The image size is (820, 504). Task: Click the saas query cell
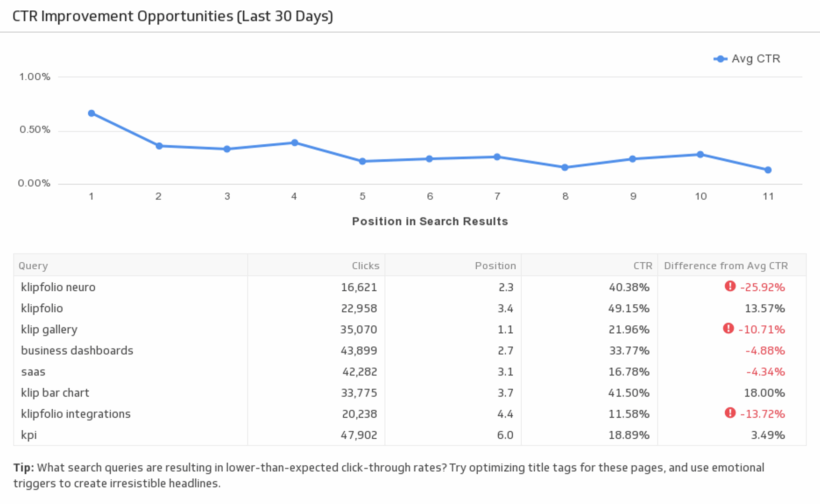click(33, 372)
